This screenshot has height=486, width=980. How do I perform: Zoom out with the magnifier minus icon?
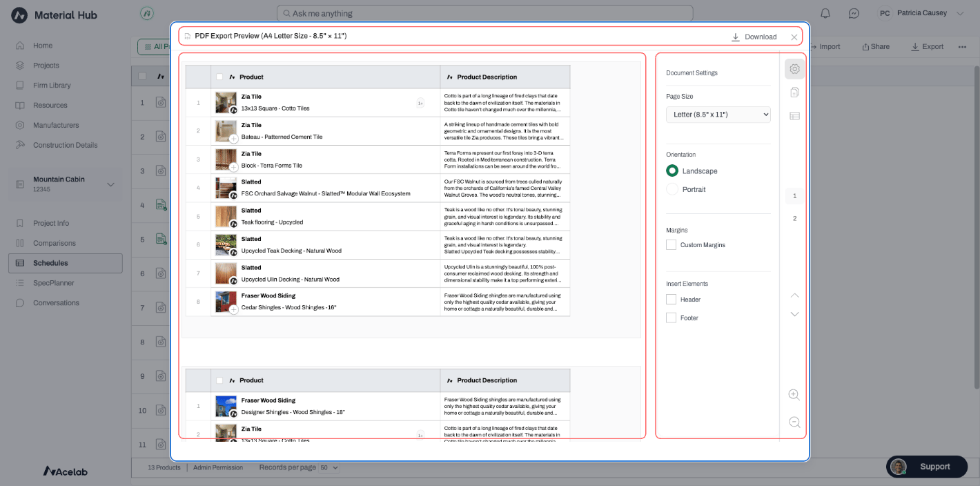click(x=794, y=422)
